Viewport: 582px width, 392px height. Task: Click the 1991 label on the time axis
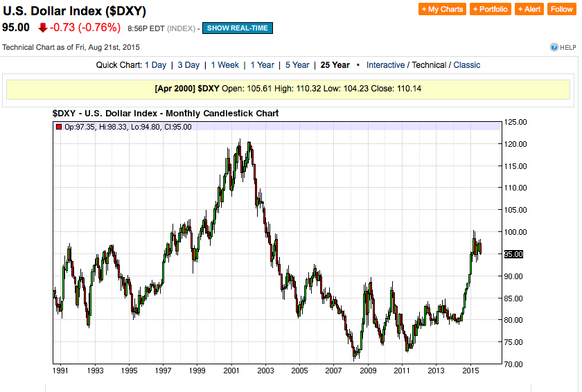click(60, 371)
